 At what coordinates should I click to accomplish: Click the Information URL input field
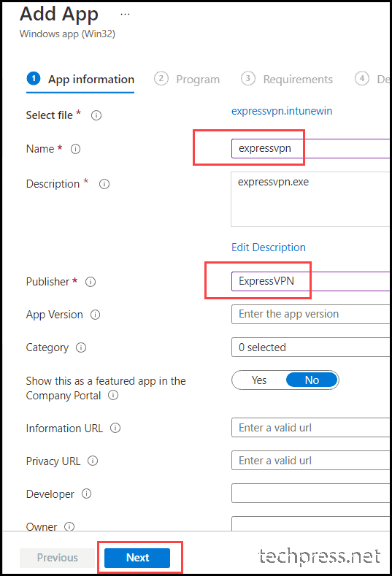(x=310, y=428)
